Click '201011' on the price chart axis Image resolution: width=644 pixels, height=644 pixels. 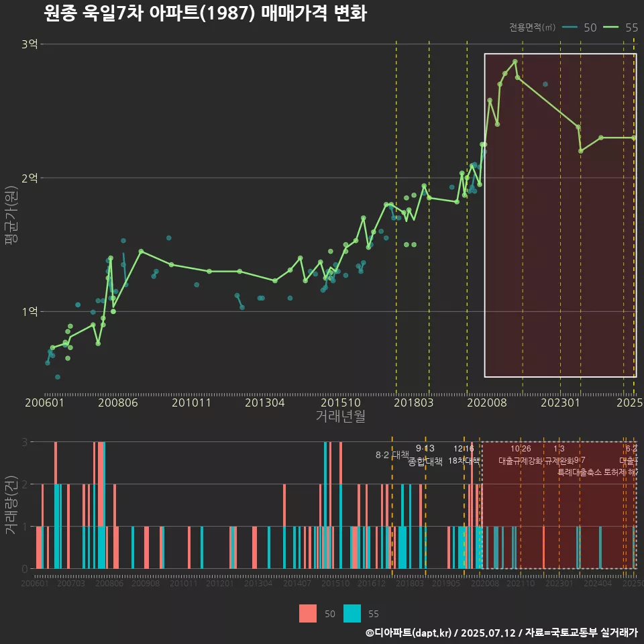[x=191, y=402]
